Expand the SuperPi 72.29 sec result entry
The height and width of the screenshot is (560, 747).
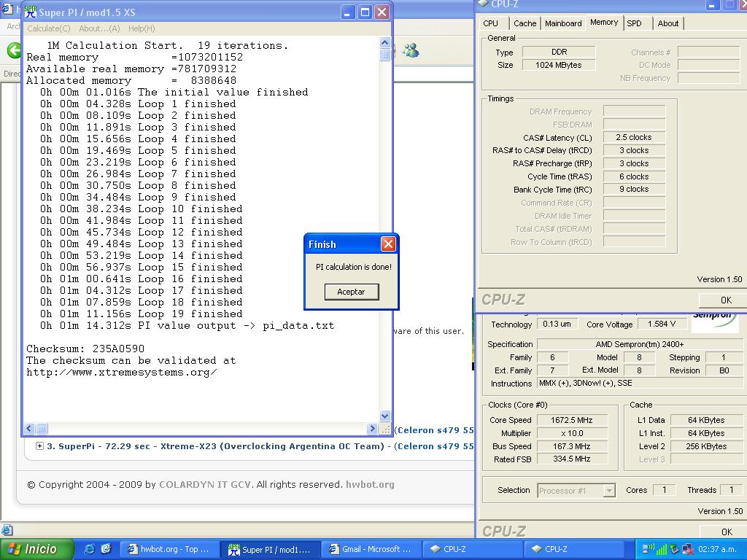point(39,446)
